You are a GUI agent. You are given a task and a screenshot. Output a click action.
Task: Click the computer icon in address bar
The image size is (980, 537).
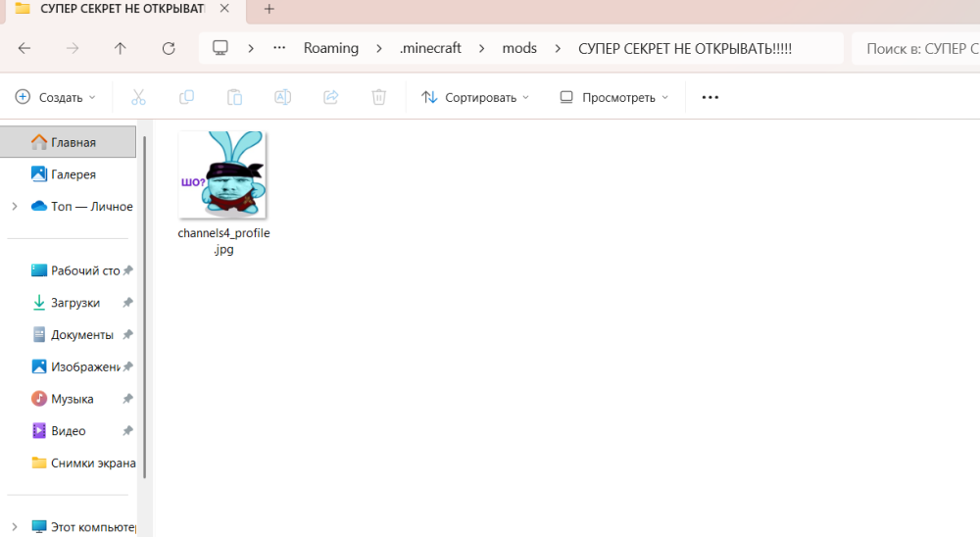(x=220, y=48)
